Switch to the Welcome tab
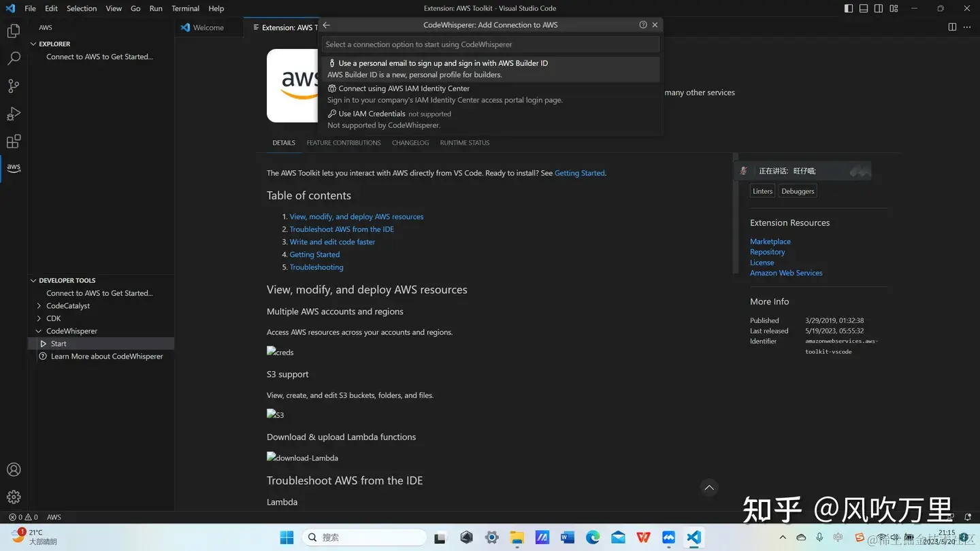This screenshot has height=551, width=980. click(209, 27)
